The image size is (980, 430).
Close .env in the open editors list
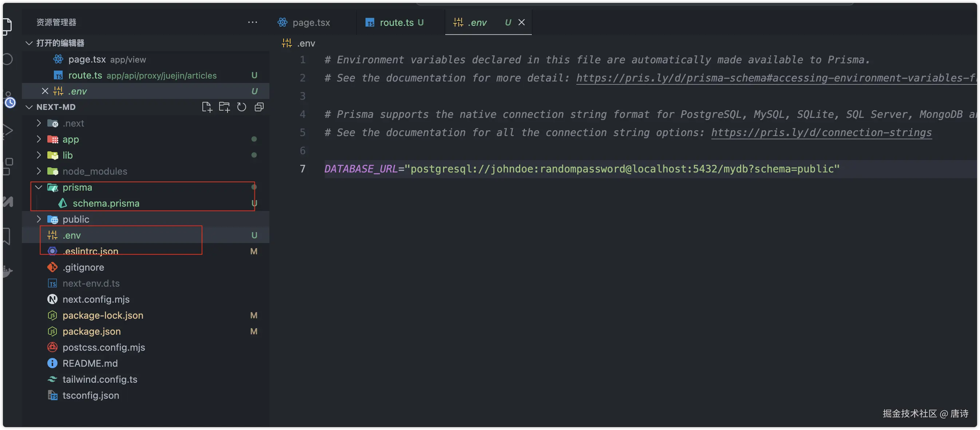click(x=45, y=91)
